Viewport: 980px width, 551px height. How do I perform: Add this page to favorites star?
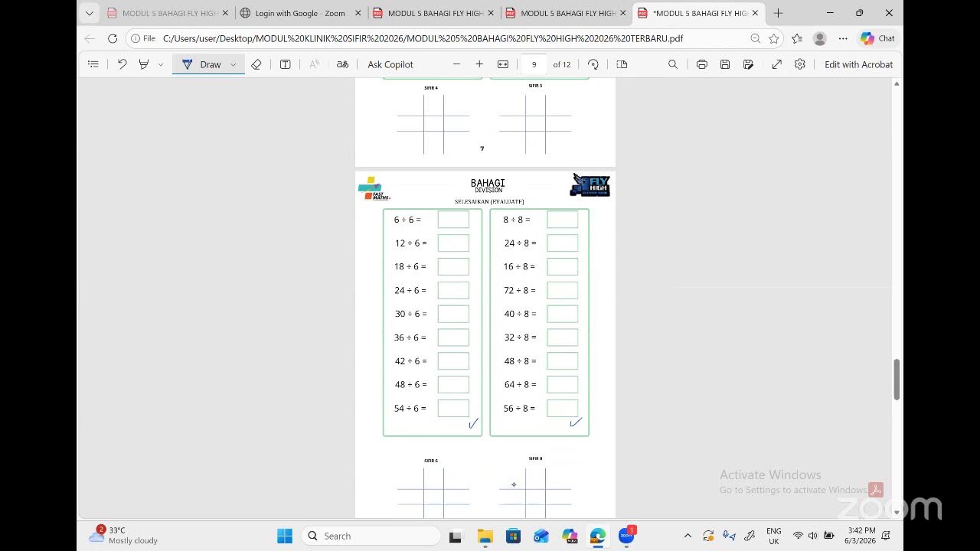click(x=774, y=38)
